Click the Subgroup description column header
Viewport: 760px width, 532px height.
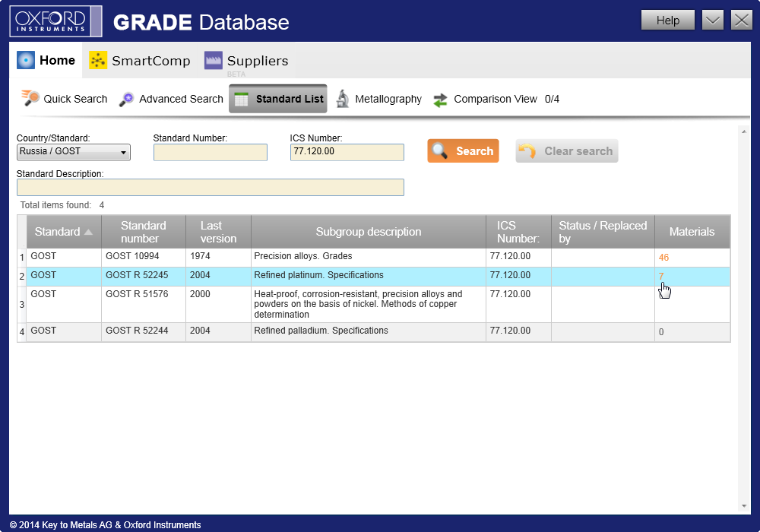369,232
